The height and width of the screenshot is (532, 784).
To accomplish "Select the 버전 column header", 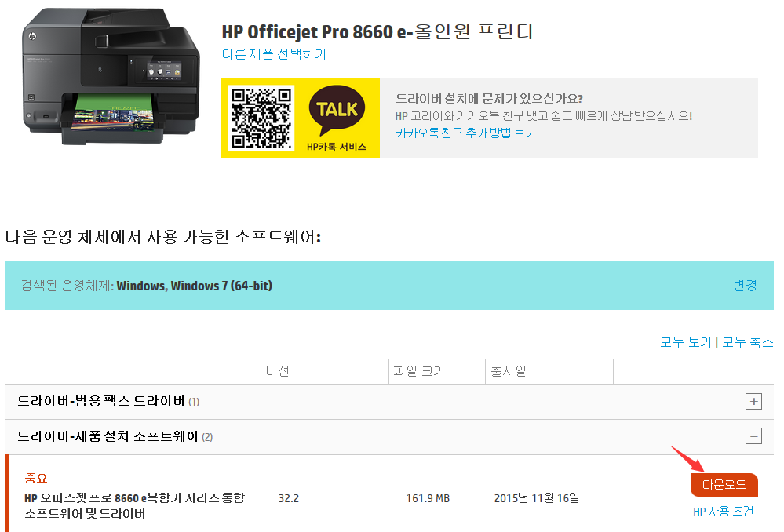I will pyautogui.click(x=278, y=371).
